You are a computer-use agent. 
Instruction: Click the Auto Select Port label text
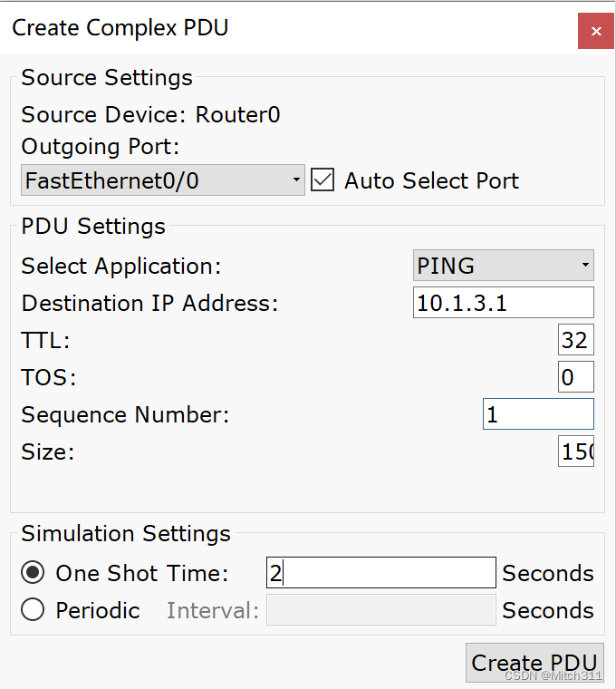pyautogui.click(x=431, y=180)
